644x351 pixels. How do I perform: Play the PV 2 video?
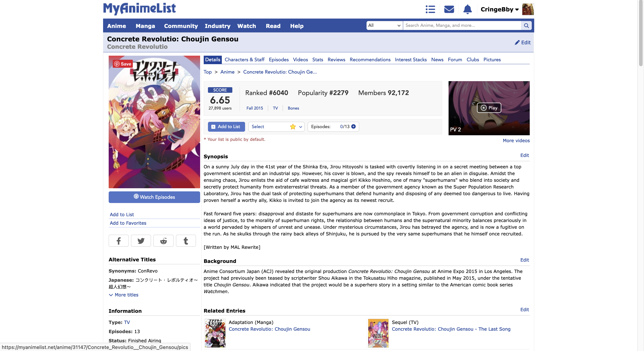click(489, 108)
